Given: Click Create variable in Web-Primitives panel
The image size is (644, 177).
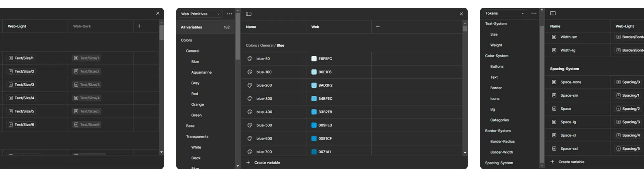Looking at the screenshot, I should point(263,162).
